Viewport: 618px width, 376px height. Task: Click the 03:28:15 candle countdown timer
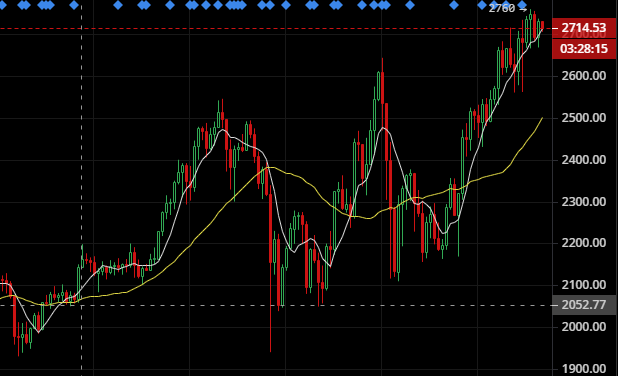[584, 49]
